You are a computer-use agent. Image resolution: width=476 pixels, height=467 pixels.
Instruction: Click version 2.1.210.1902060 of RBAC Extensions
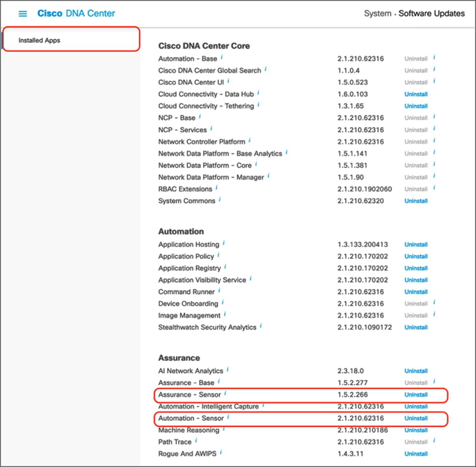365,189
